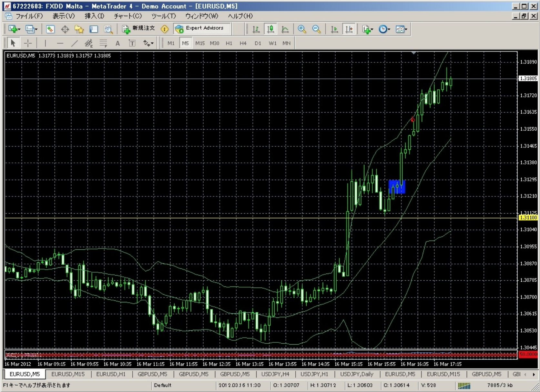Select the Fibonacci retracement tool
This screenshot has width=540, height=392.
[103, 43]
